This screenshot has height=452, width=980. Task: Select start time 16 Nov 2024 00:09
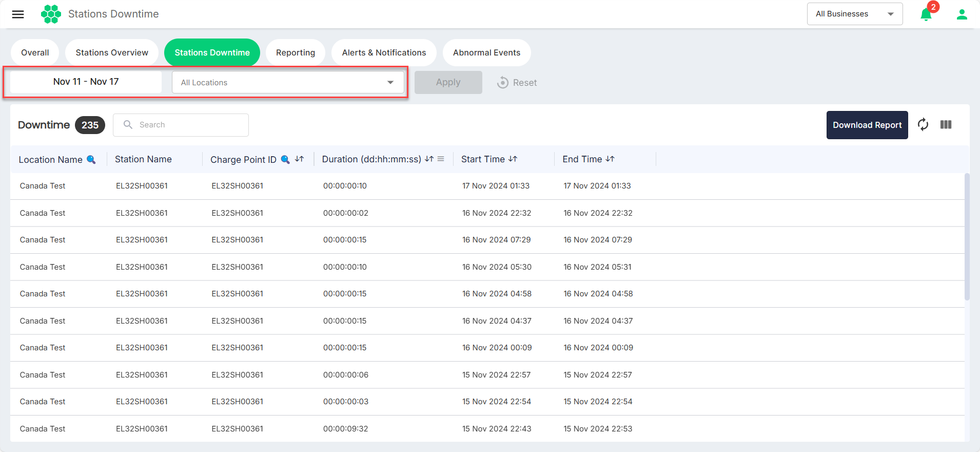pyautogui.click(x=497, y=348)
